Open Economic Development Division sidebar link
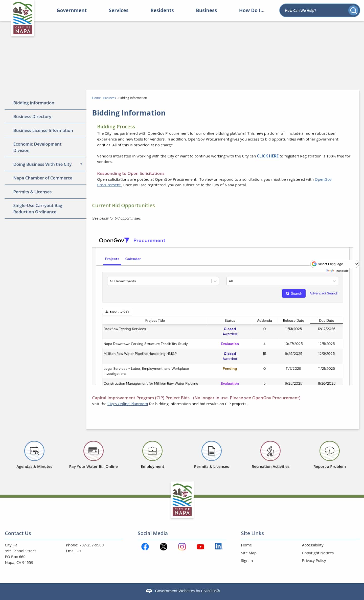The width and height of the screenshot is (364, 600). point(37,147)
